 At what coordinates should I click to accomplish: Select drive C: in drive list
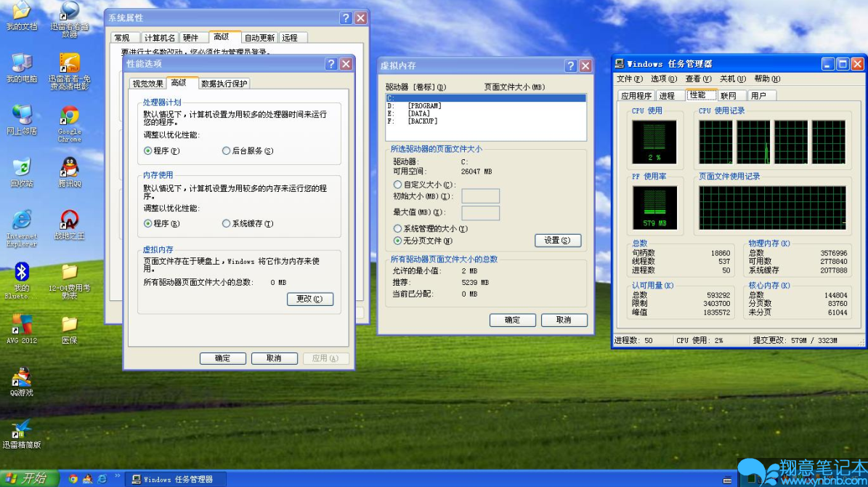[485, 98]
